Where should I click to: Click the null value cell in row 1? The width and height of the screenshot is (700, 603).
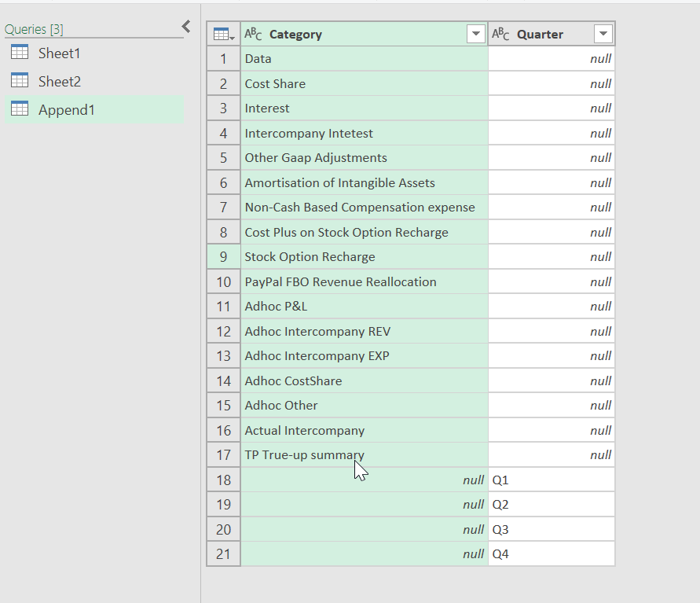point(550,58)
